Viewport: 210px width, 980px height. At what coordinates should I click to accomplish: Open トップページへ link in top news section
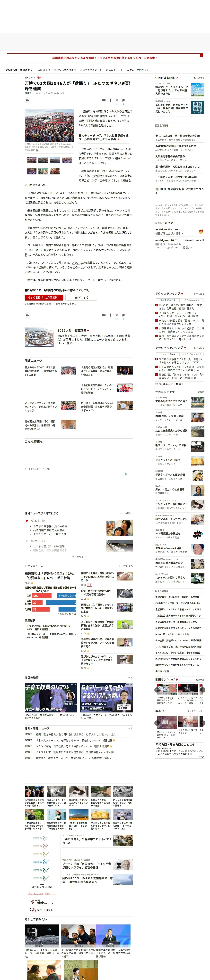pyautogui.click(x=126, y=566)
